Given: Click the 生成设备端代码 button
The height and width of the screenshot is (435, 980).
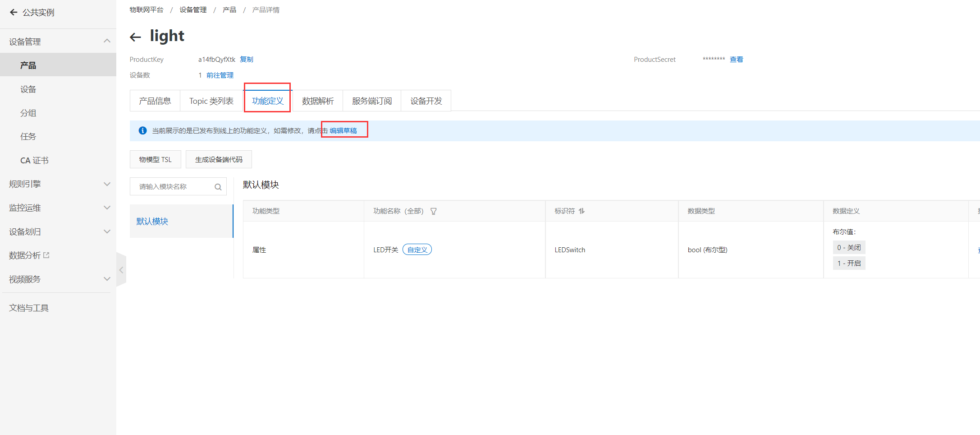Looking at the screenshot, I should (219, 159).
